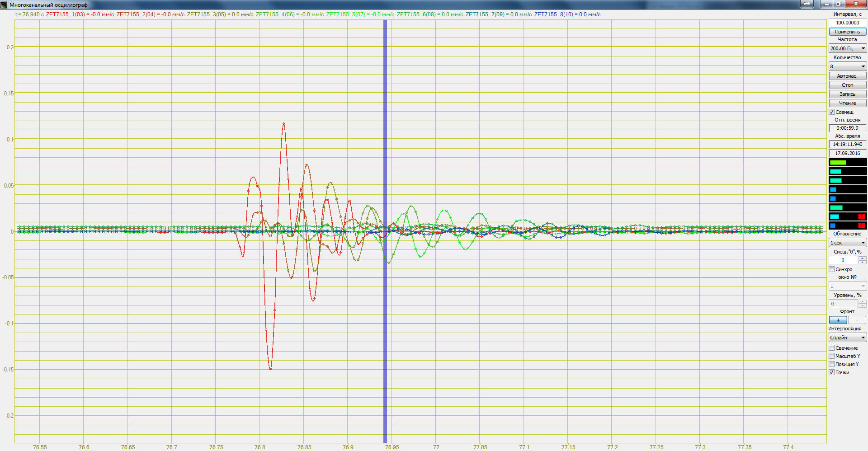Enable the Масштаб Y checkbox
Screen dimensions: 868x451
point(831,356)
